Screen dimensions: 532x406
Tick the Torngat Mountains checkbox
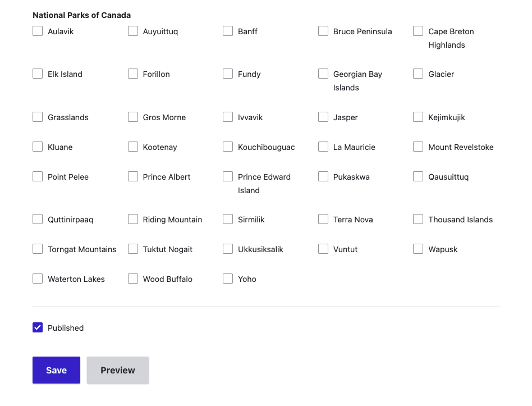coord(38,249)
